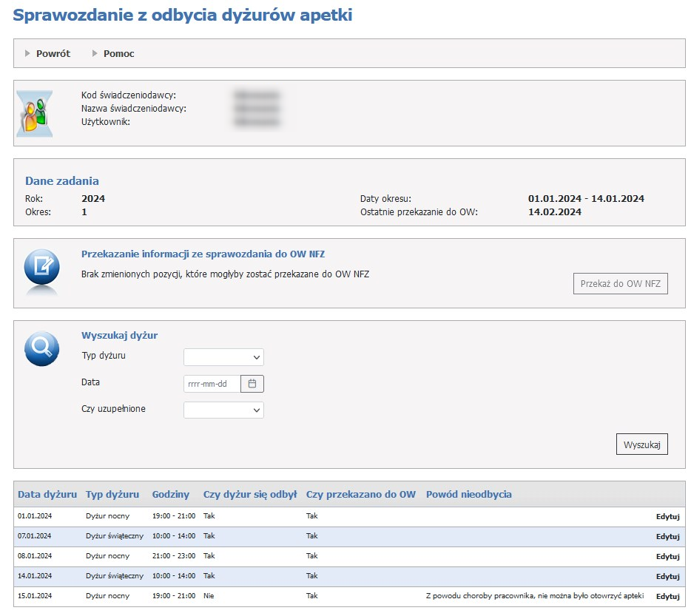Click the magnifying glass search icon
Screen dimensions: 691x616
[41, 348]
